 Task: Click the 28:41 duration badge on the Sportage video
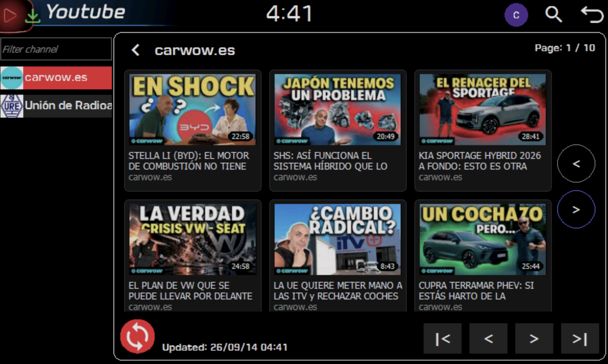(530, 136)
